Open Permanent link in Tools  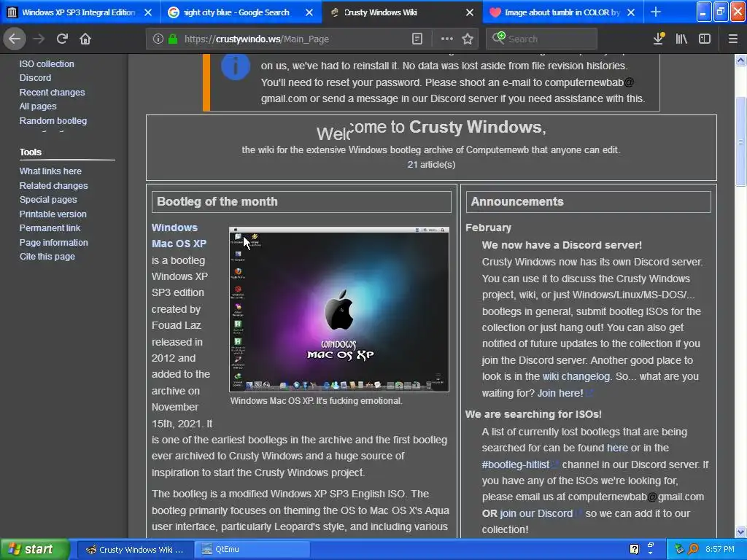(x=50, y=228)
